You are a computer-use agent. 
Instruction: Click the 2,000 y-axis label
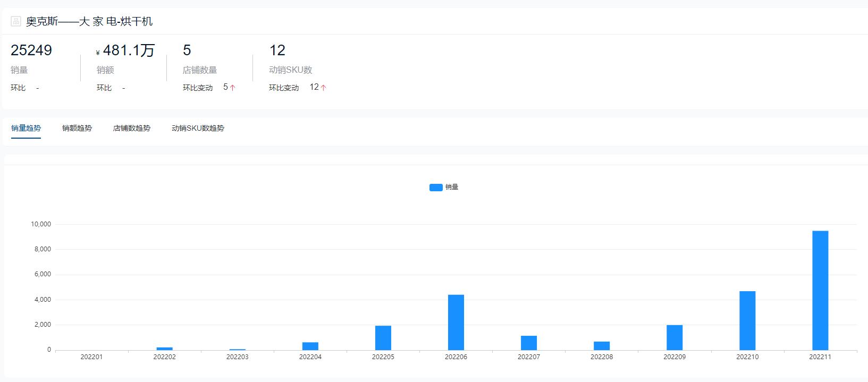point(43,325)
